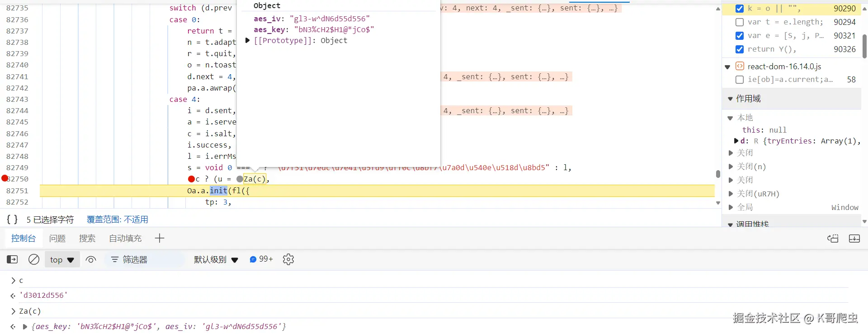The image size is (868, 334).
Task: Click the source editor vertical scrollbar thumb
Action: 718,174
